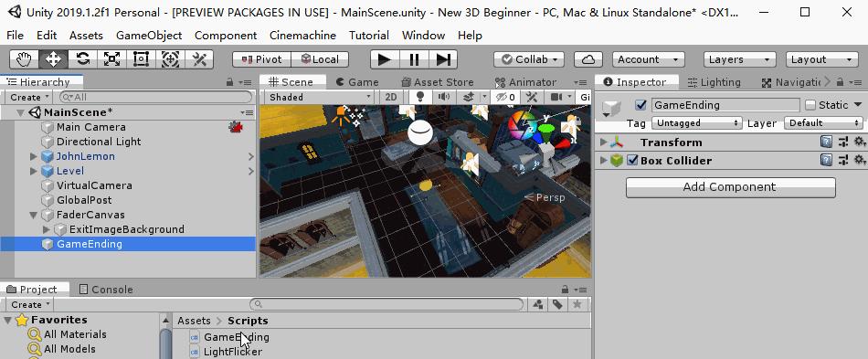Select the Move tool
Screen dimensions: 868x359
53,59
